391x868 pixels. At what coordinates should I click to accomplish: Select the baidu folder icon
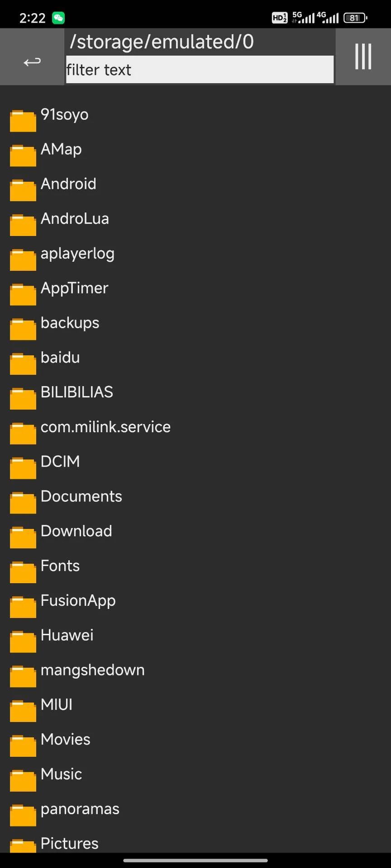(x=23, y=364)
